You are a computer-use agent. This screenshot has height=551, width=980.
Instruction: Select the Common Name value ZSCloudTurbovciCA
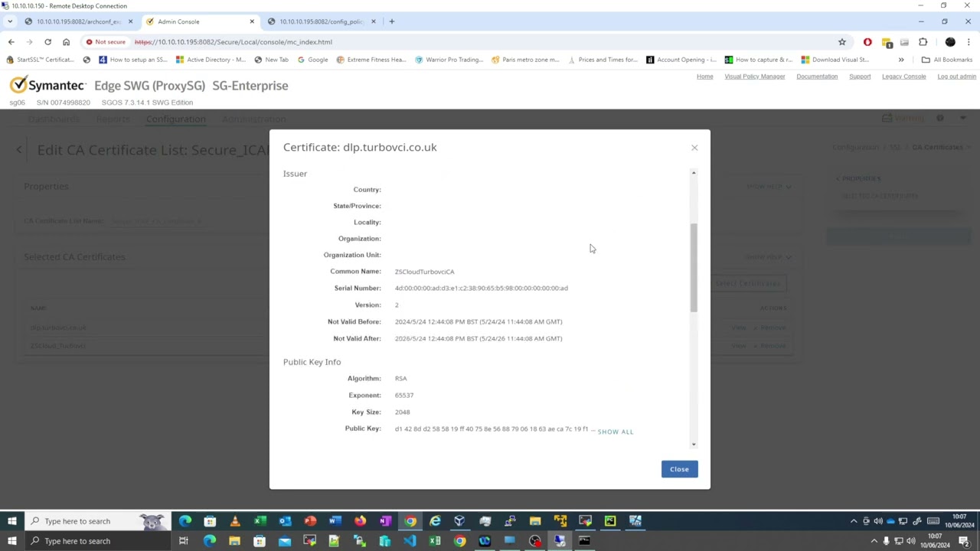pyautogui.click(x=424, y=272)
